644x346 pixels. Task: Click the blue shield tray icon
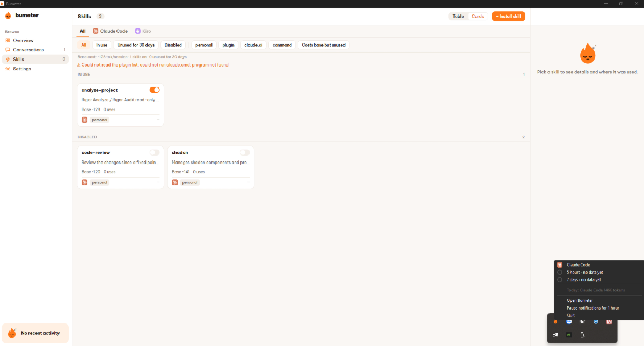(x=596, y=322)
